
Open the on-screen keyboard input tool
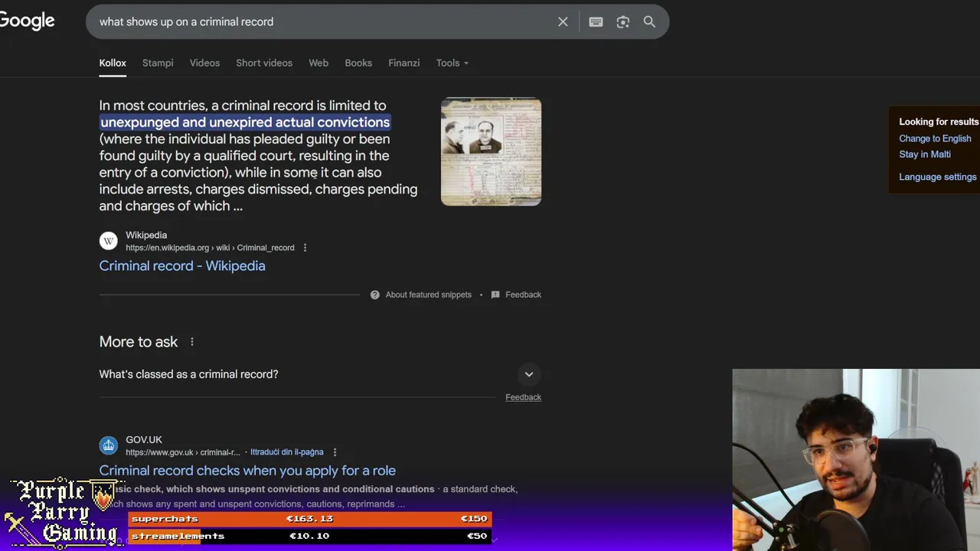pyautogui.click(x=596, y=21)
